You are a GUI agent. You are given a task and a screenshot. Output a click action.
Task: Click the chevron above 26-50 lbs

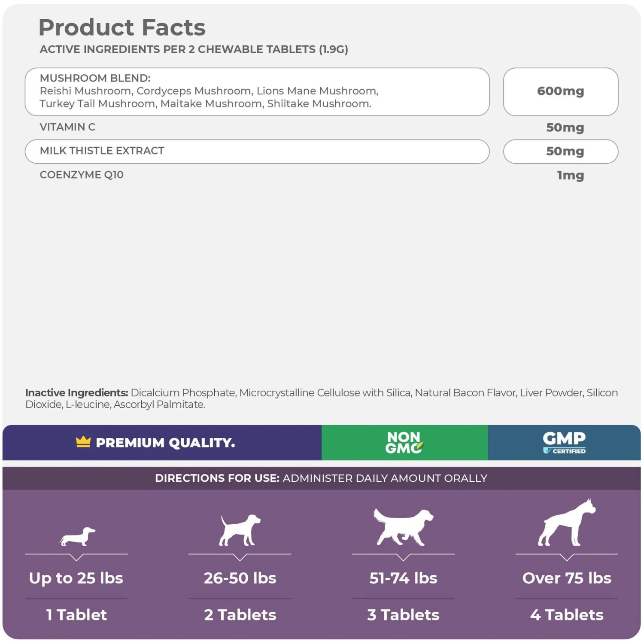240,557
